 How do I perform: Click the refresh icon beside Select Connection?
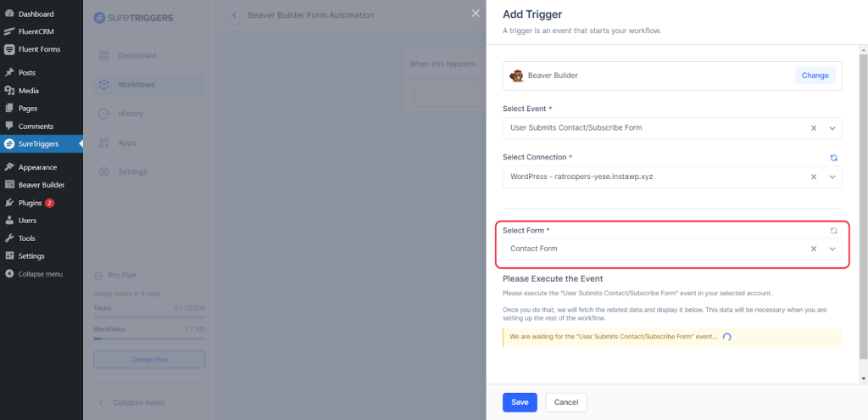click(833, 158)
